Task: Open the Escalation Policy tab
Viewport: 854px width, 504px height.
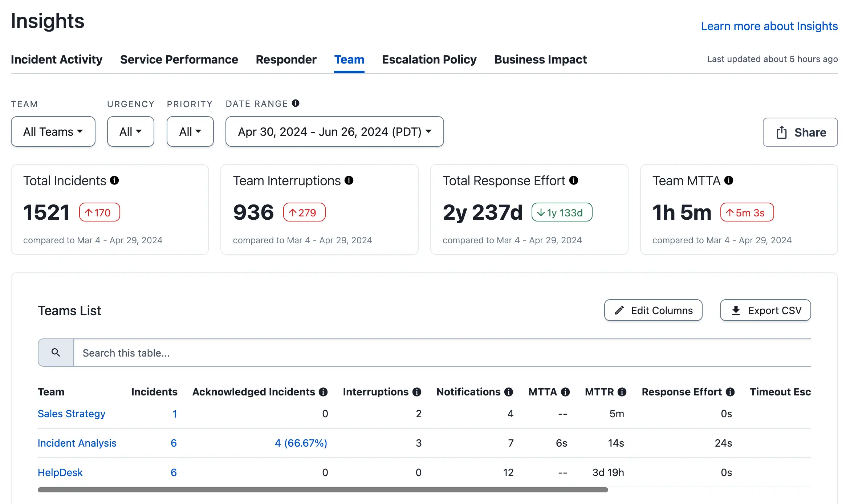Action: tap(429, 60)
